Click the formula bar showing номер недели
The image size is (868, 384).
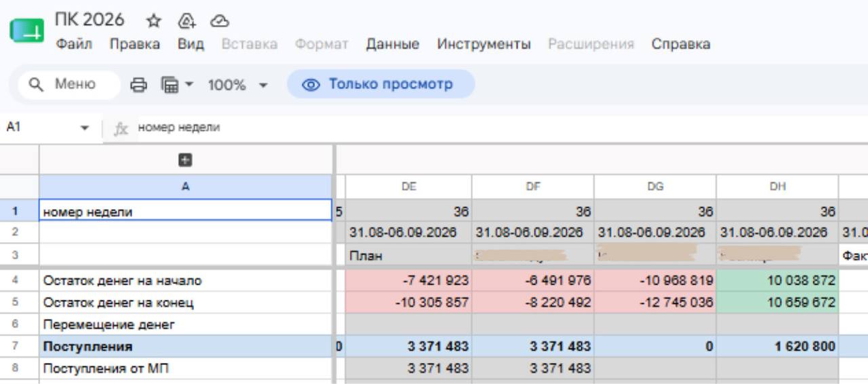(x=502, y=128)
